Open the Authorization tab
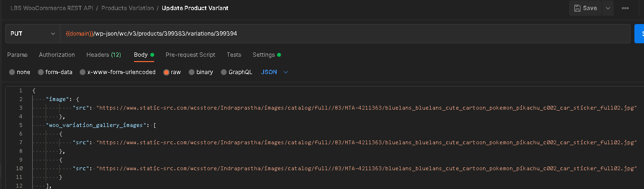 point(57,55)
